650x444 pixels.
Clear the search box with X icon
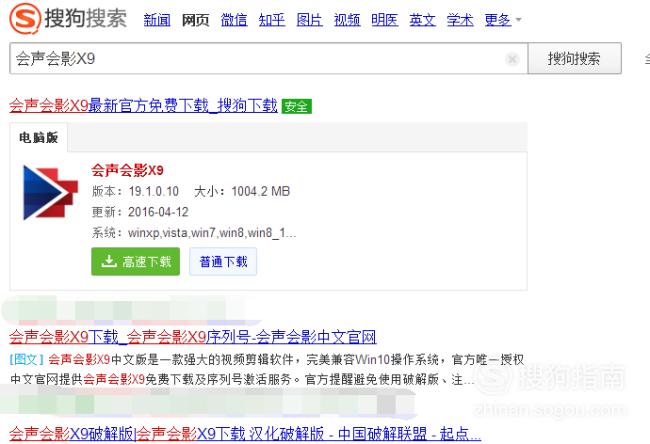click(512, 59)
